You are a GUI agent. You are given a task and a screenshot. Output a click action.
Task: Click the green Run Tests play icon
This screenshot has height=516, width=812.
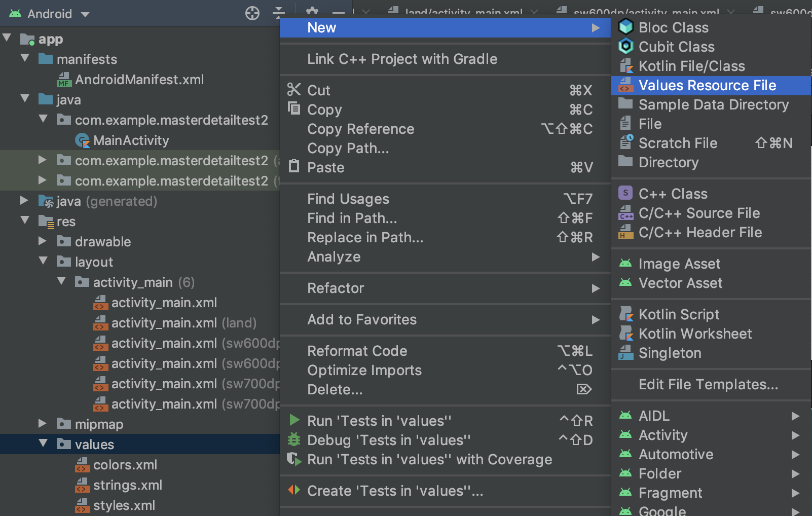pyautogui.click(x=294, y=420)
